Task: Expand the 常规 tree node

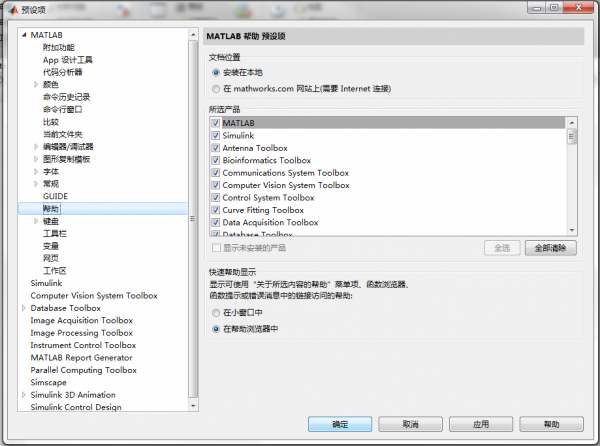Action: pos(36,184)
